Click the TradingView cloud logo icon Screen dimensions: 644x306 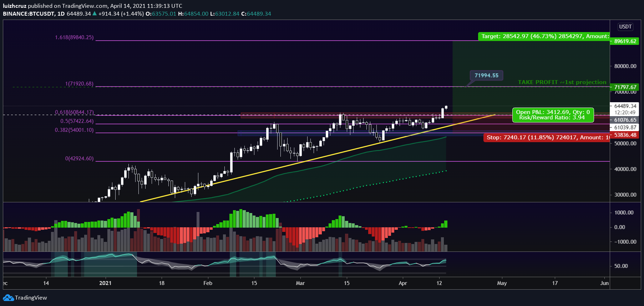(8, 298)
